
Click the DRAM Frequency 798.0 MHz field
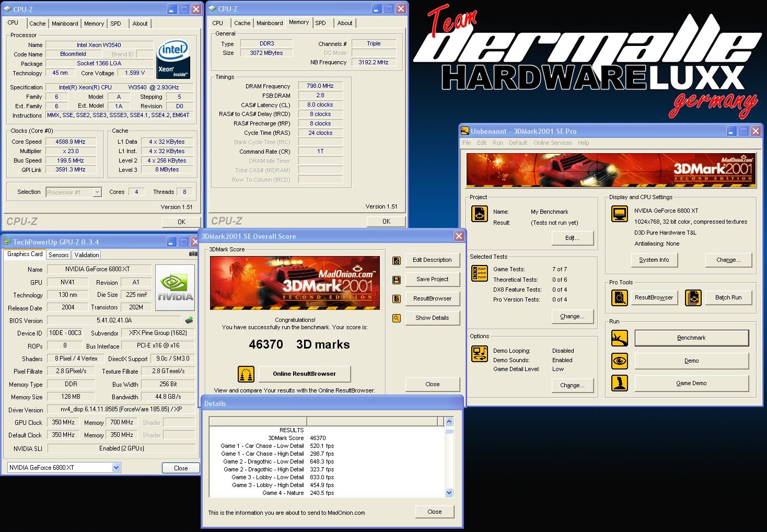pyautogui.click(x=320, y=86)
